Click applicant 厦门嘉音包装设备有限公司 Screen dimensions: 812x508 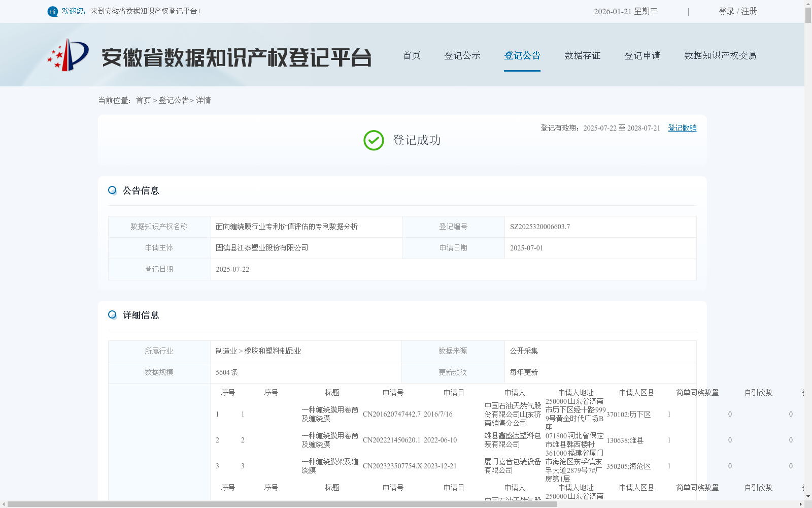click(x=513, y=466)
